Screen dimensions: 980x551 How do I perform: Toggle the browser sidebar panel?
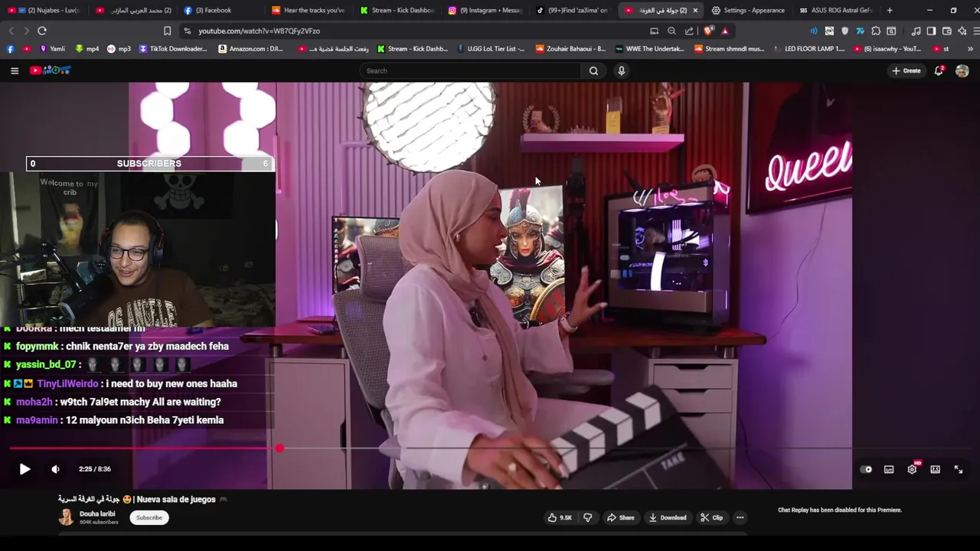coord(931,31)
